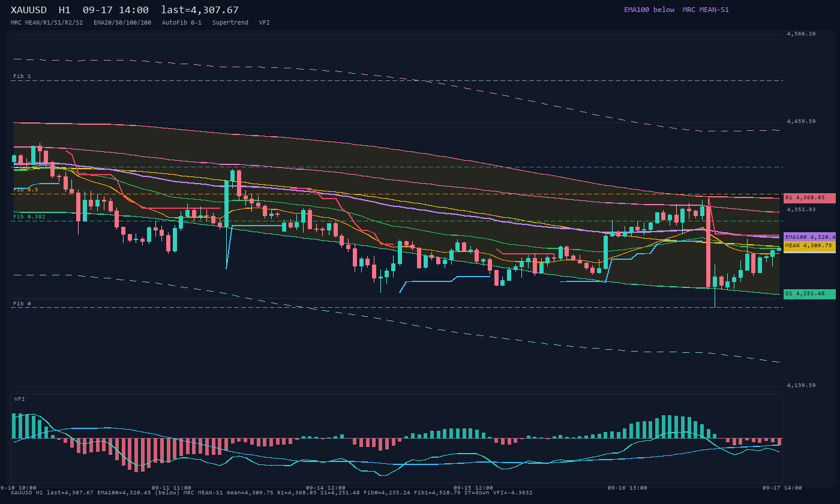This screenshot has height=504, width=840.
Task: Click the '09-16 13:00' time axis label
Action: 628,488
